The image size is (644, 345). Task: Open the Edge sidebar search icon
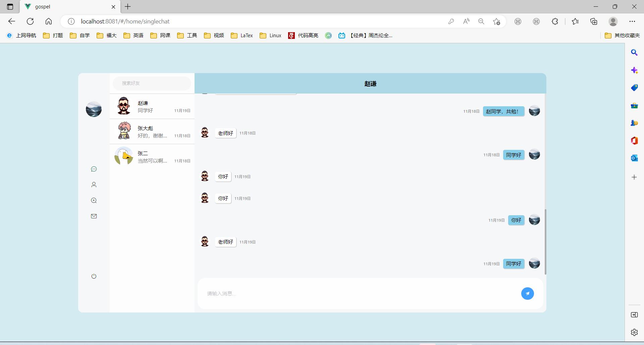[x=634, y=53]
